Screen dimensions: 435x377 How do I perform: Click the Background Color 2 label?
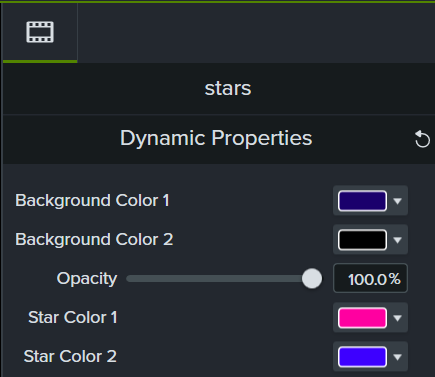coord(94,240)
